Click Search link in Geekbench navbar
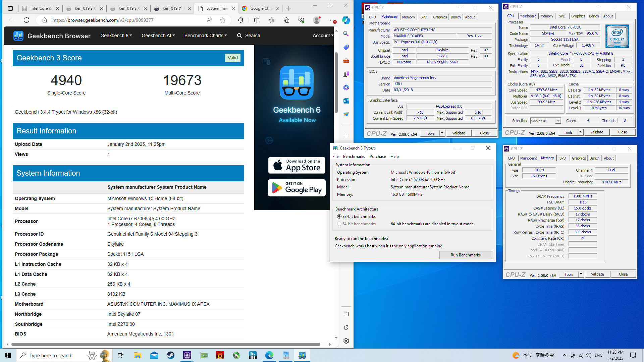This screenshot has height=362, width=644. 249,36
